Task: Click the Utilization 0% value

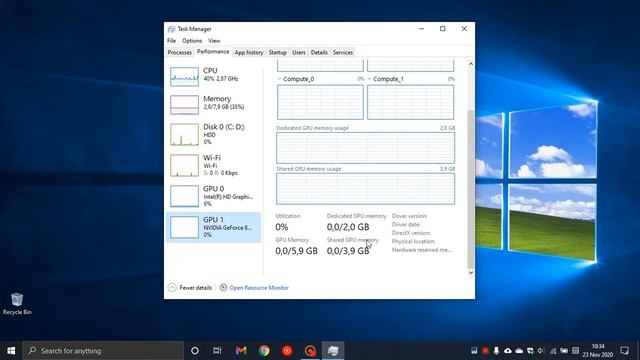Action: pyautogui.click(x=282, y=227)
